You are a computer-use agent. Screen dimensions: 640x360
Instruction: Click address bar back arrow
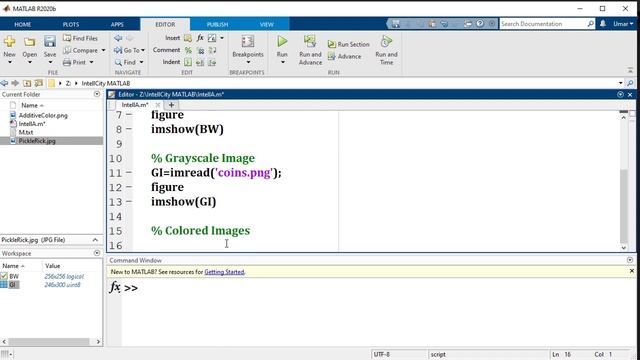[x=4, y=83]
